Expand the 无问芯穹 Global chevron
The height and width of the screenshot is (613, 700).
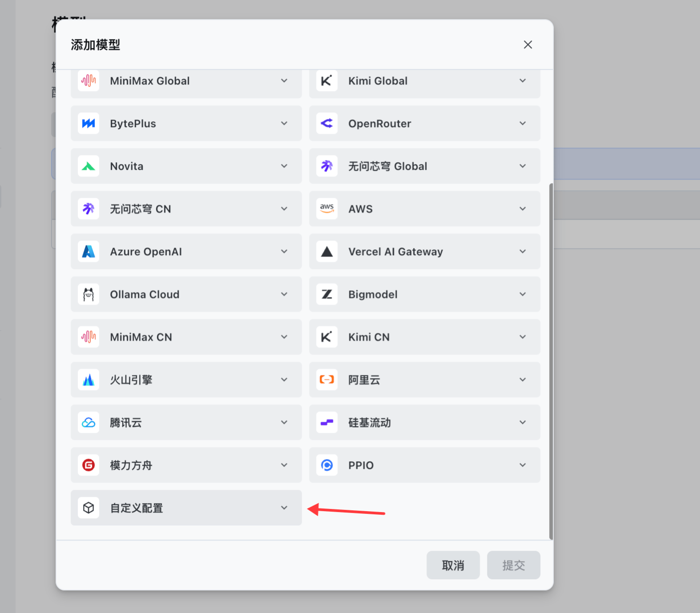tap(523, 166)
